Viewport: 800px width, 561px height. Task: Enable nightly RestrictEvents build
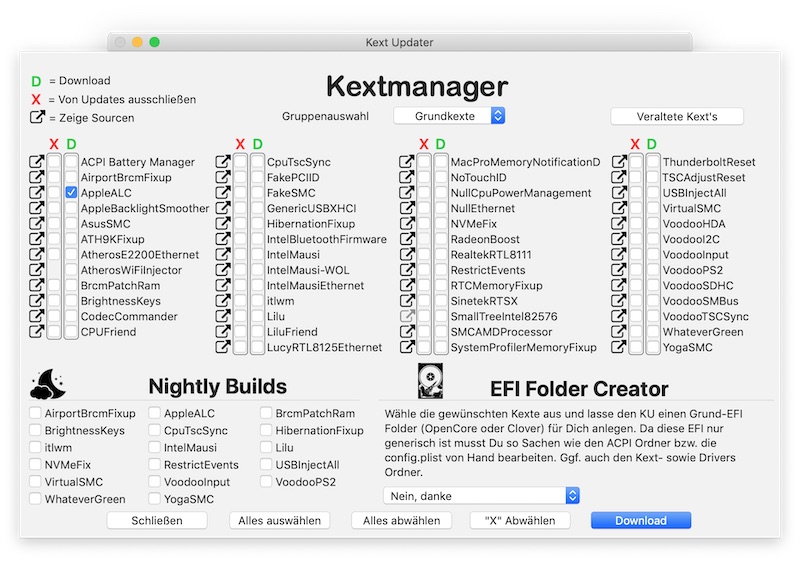(x=155, y=464)
